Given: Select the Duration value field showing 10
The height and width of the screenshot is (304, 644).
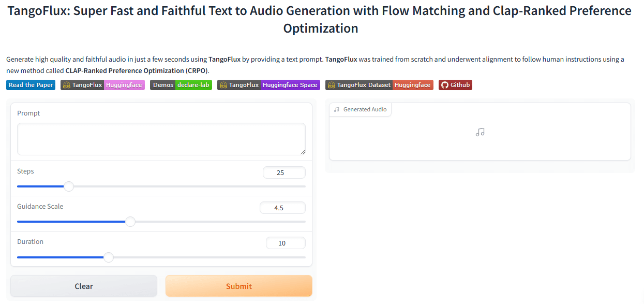Looking at the screenshot, I should point(286,243).
